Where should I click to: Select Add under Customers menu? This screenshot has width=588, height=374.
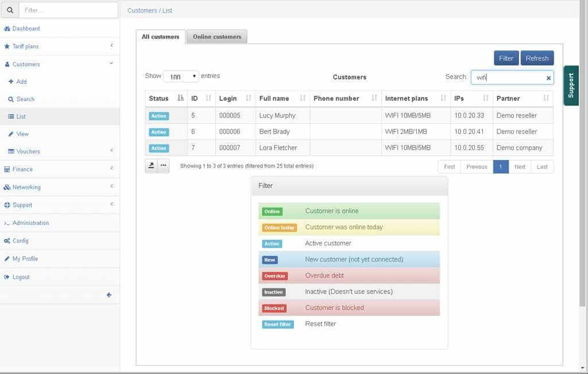pos(21,81)
